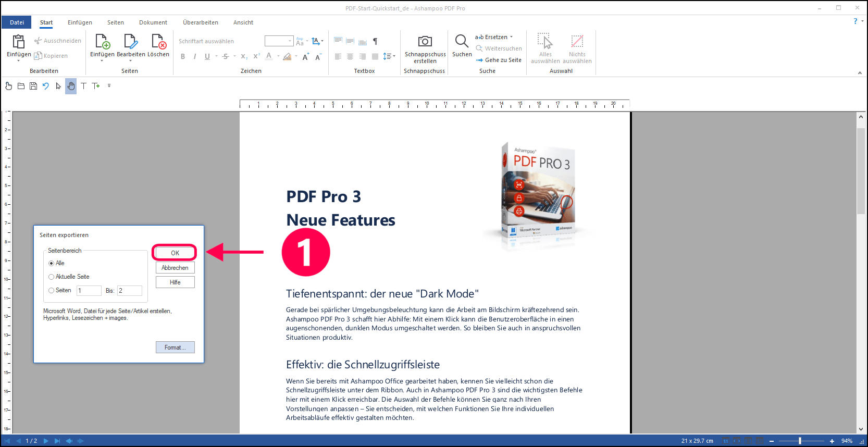Click the Seiten start page input field
868x447 pixels.
point(89,291)
